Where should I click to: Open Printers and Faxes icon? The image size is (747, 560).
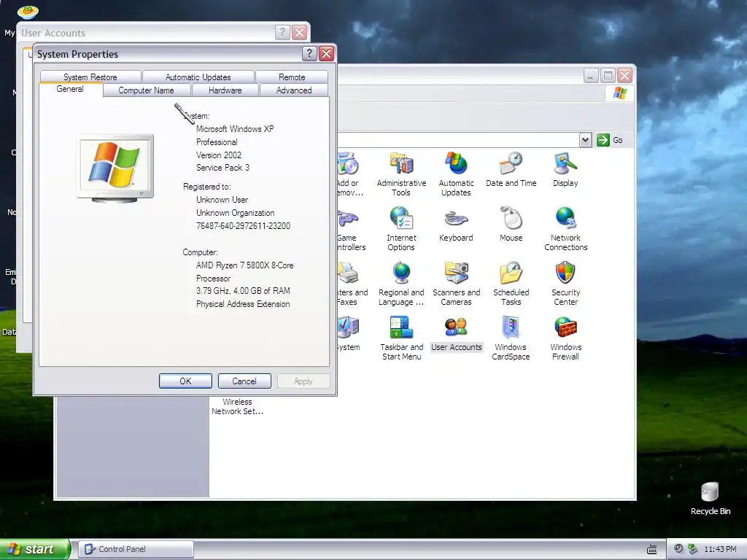coord(352,284)
